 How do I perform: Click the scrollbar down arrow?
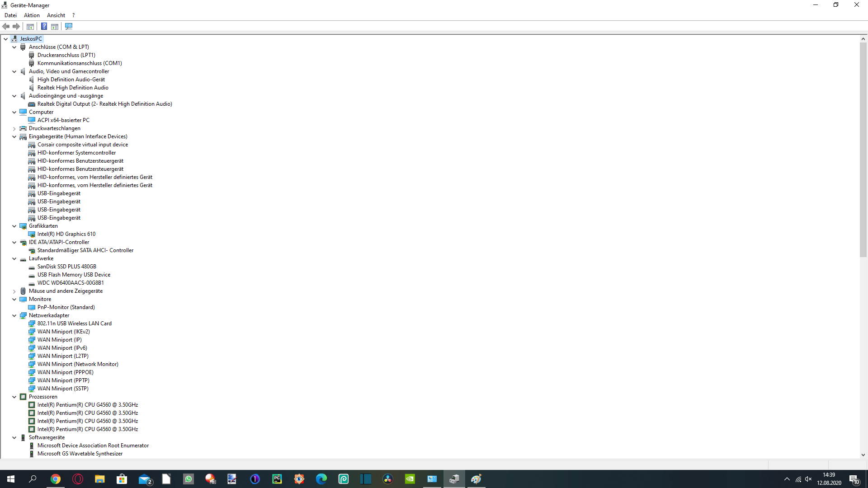[863, 455]
